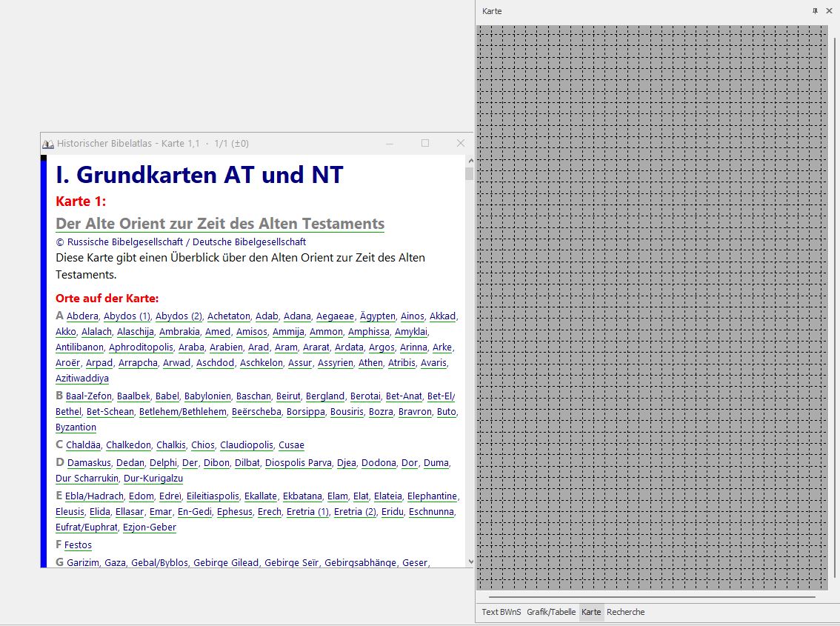Select the Karte tab at bottom
Viewport: 840px width, 626px height.
pyautogui.click(x=591, y=612)
